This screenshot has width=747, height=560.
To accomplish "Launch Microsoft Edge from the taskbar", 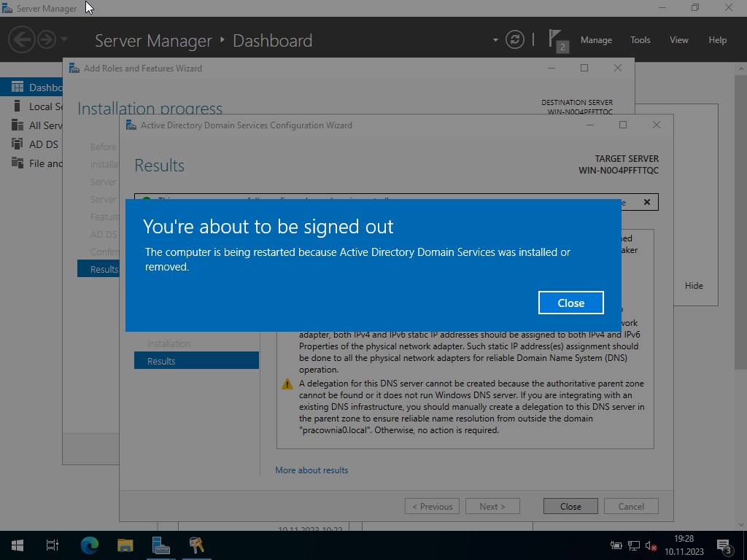I will coord(90,545).
